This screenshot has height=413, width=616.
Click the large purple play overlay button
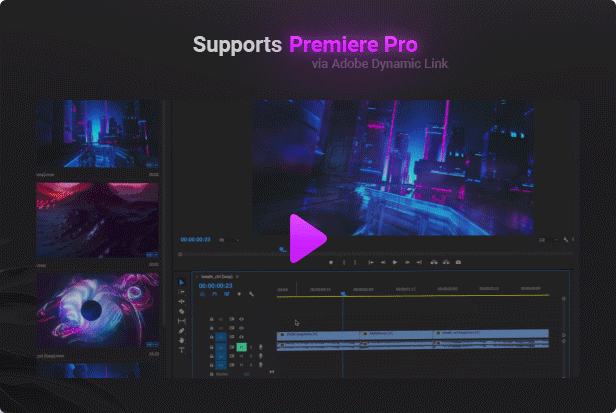[x=307, y=239]
